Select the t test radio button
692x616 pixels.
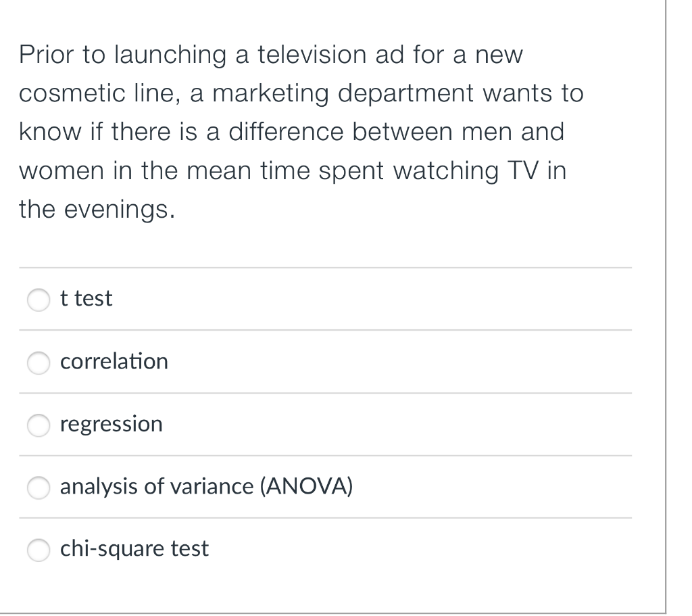(39, 300)
